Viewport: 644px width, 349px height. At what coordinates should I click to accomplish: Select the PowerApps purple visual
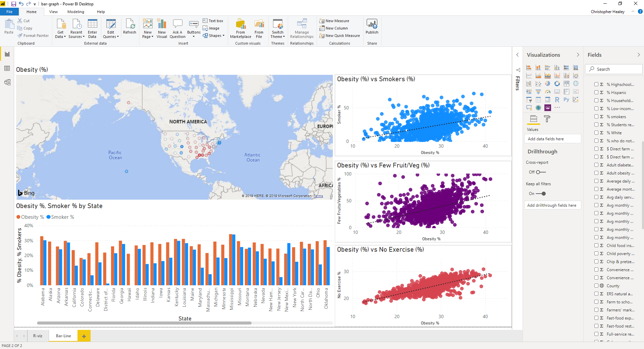tap(548, 108)
